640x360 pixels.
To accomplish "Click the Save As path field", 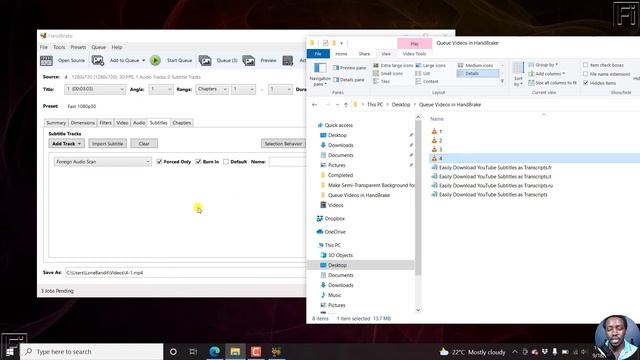I will [185, 273].
